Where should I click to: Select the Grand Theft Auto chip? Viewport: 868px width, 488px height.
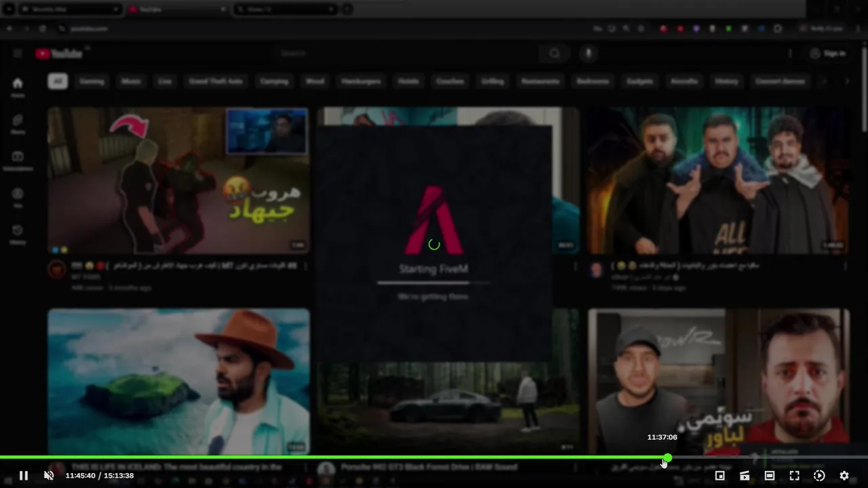pyautogui.click(x=216, y=81)
